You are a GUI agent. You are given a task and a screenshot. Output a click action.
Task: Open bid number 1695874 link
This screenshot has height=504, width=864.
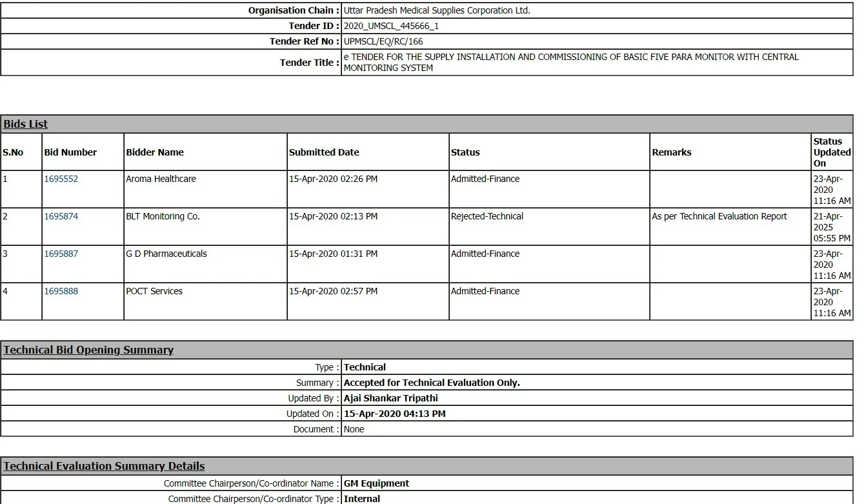pyautogui.click(x=61, y=217)
